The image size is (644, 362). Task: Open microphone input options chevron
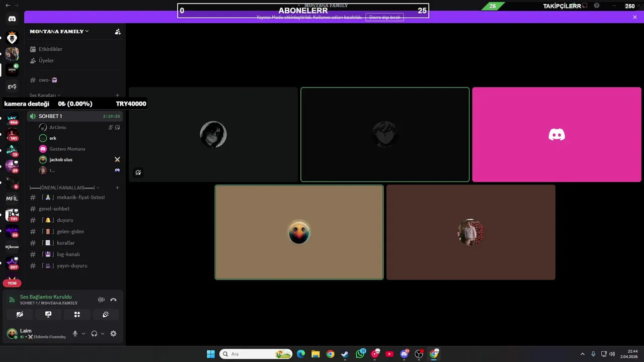tap(84, 333)
